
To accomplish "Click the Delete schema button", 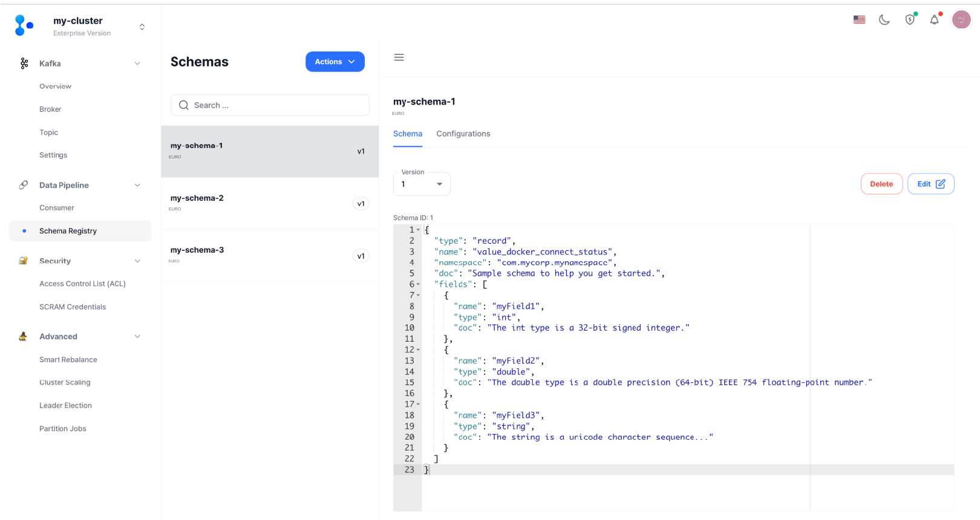I will [881, 184].
